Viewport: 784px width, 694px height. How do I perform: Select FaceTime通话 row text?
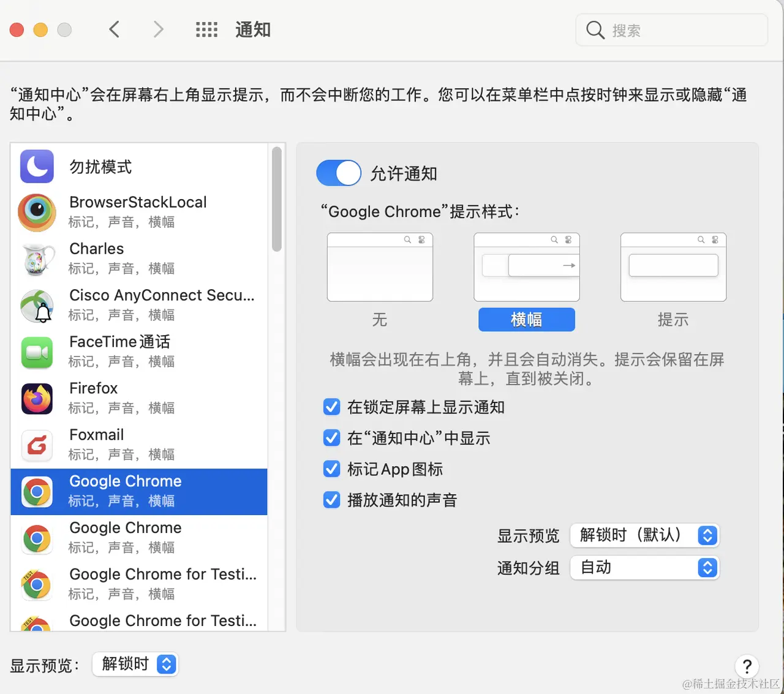click(x=121, y=352)
